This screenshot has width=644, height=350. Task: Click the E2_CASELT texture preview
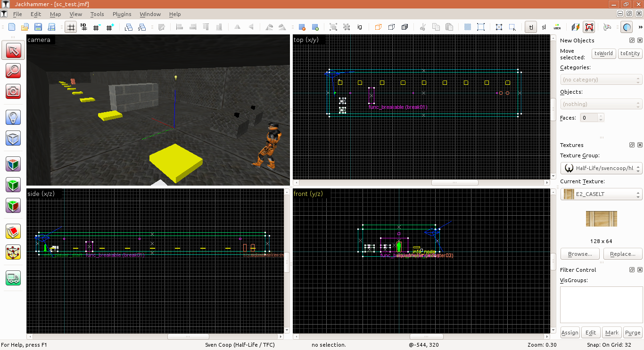[601, 219]
